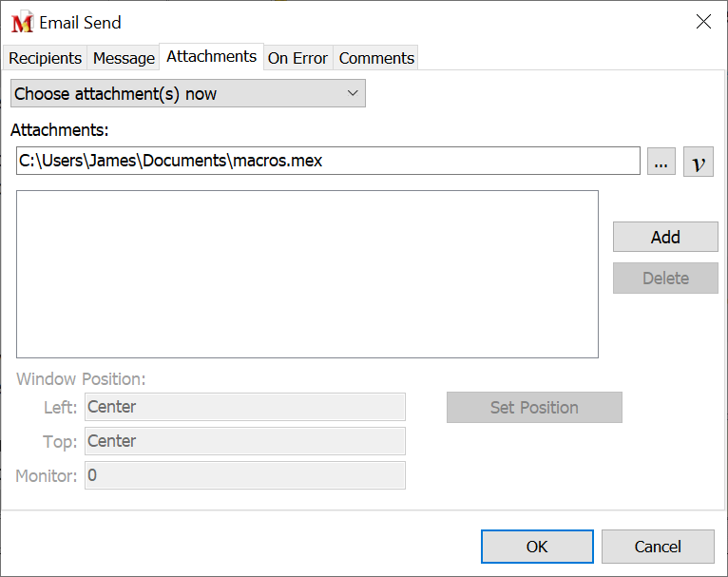This screenshot has width=728, height=577.
Task: Click the Delete attachment button
Action: 665,279
